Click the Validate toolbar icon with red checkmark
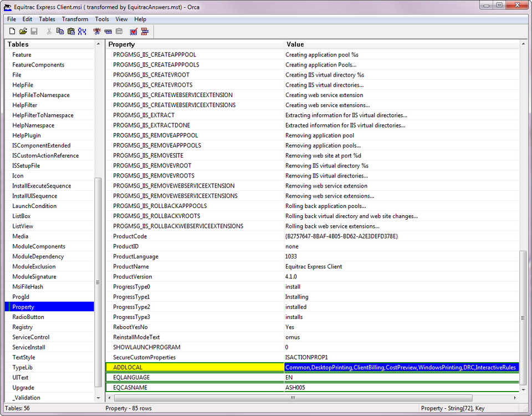Image resolution: width=532 pixels, height=416 pixels. pyautogui.click(x=134, y=32)
